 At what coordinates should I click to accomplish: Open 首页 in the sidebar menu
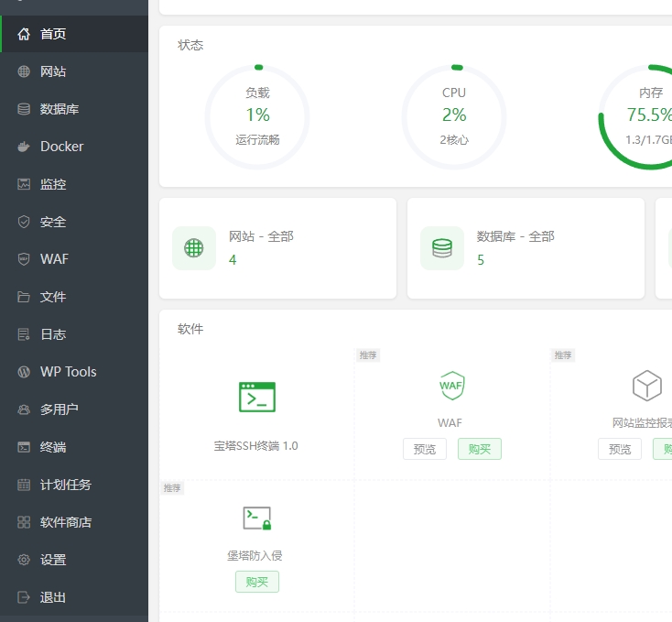coord(74,34)
